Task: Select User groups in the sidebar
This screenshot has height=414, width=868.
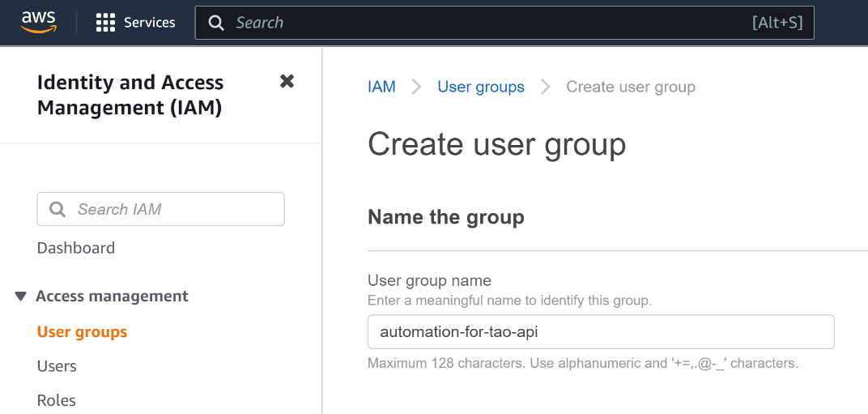Action: tap(82, 332)
